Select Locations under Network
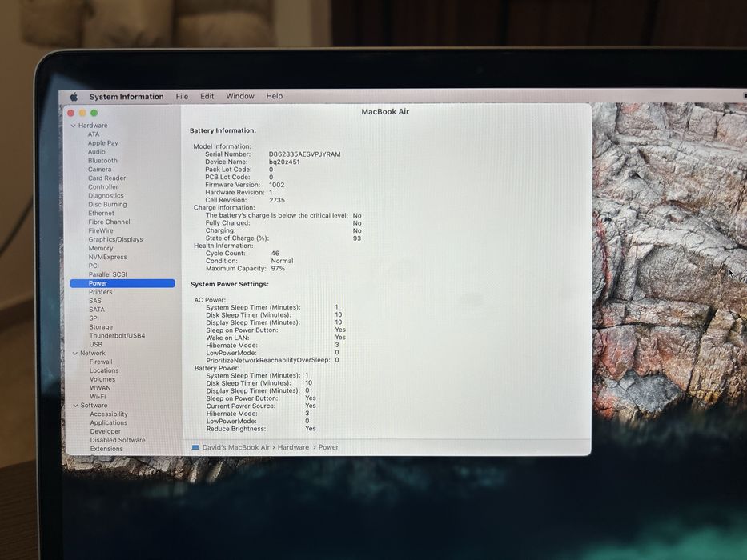Image resolution: width=747 pixels, height=560 pixels. point(104,370)
